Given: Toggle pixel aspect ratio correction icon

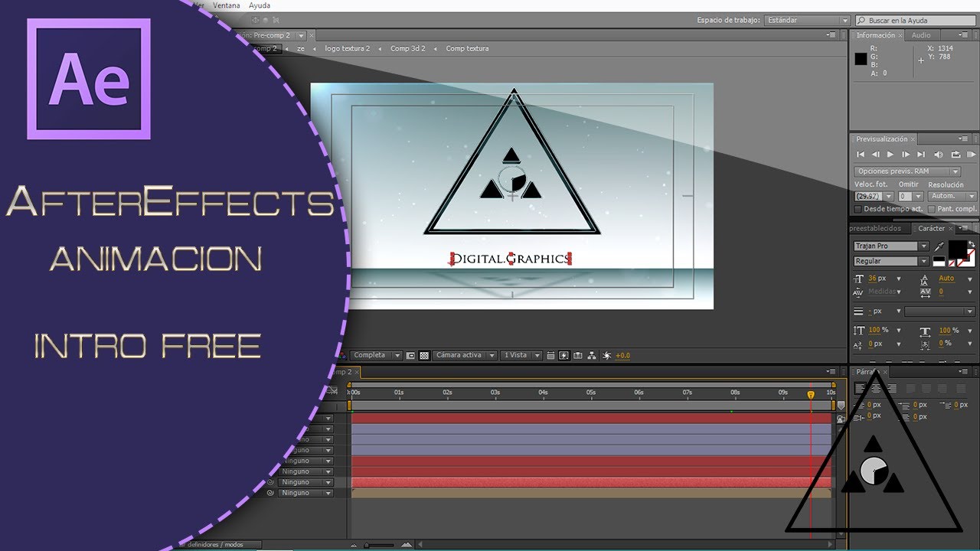Looking at the screenshot, I should click(550, 355).
